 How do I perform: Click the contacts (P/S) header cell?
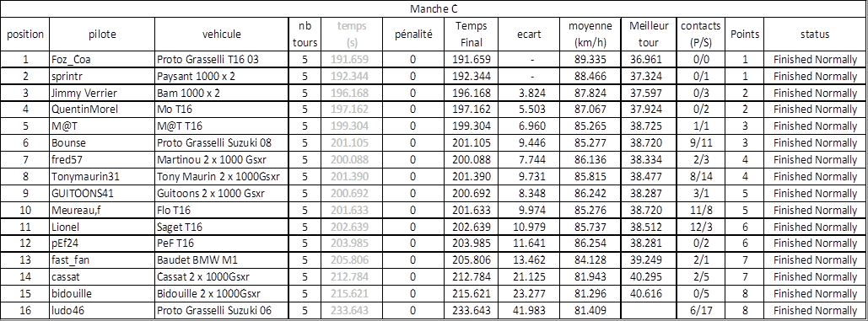pyautogui.click(x=701, y=35)
